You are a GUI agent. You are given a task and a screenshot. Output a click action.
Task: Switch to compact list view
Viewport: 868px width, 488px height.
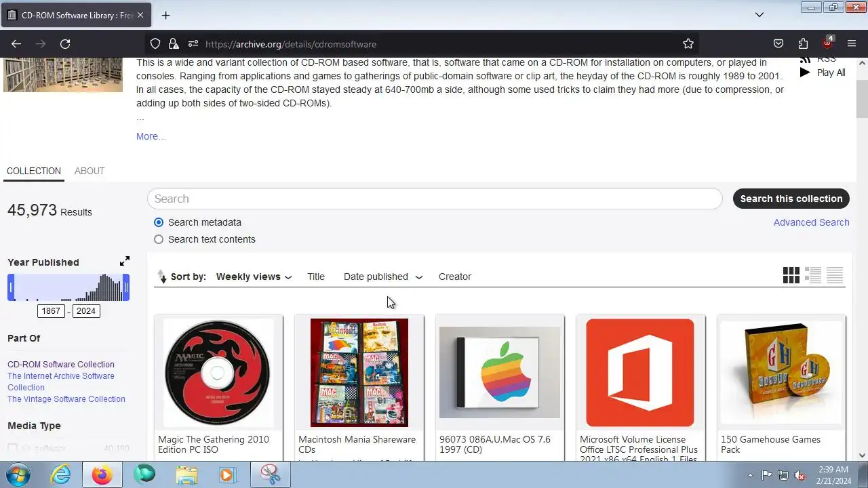click(x=835, y=275)
